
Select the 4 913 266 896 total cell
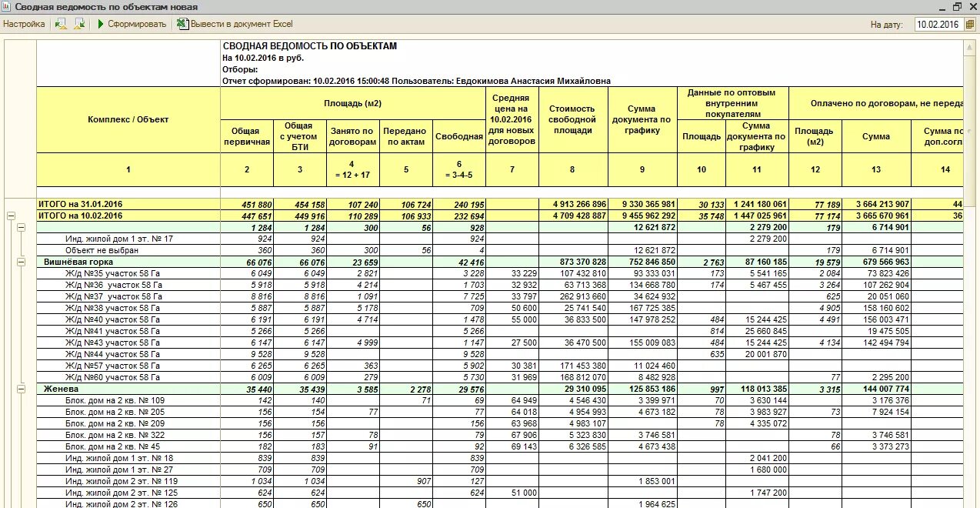pyautogui.click(x=573, y=205)
